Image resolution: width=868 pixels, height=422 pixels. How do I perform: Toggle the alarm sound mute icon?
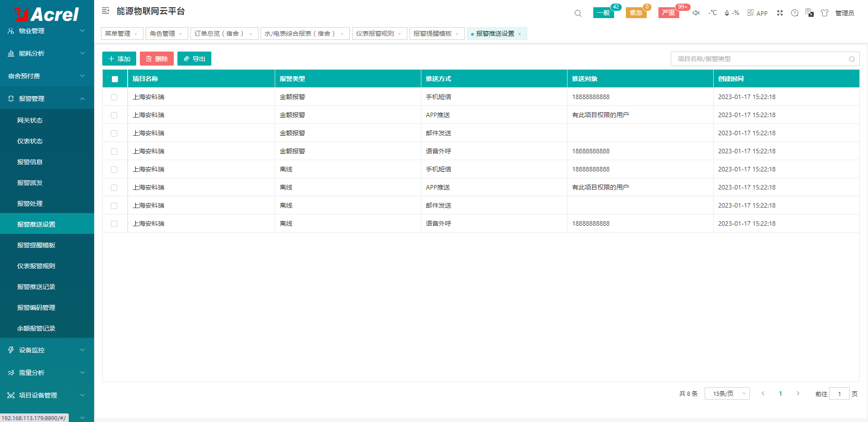[696, 13]
